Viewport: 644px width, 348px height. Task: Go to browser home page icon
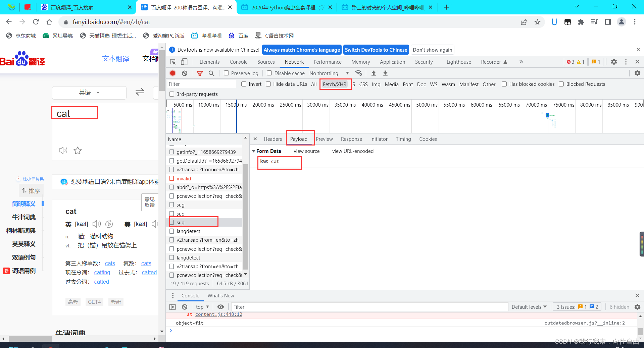point(49,22)
